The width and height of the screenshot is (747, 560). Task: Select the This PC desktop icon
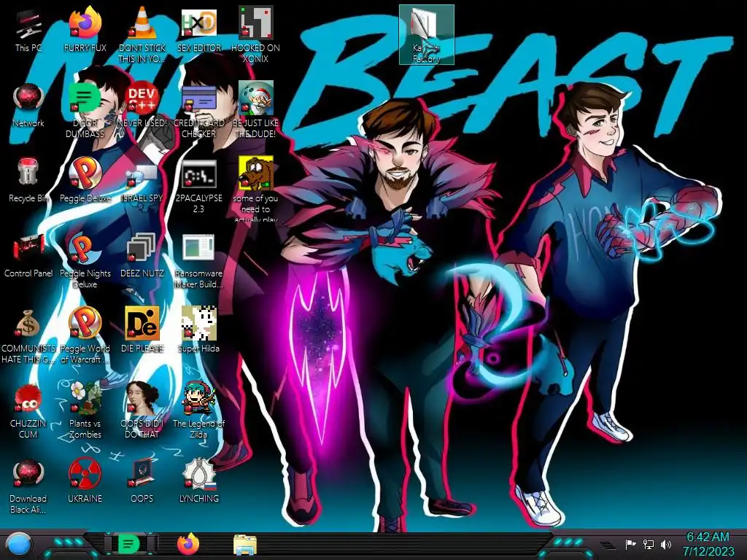[x=28, y=31]
